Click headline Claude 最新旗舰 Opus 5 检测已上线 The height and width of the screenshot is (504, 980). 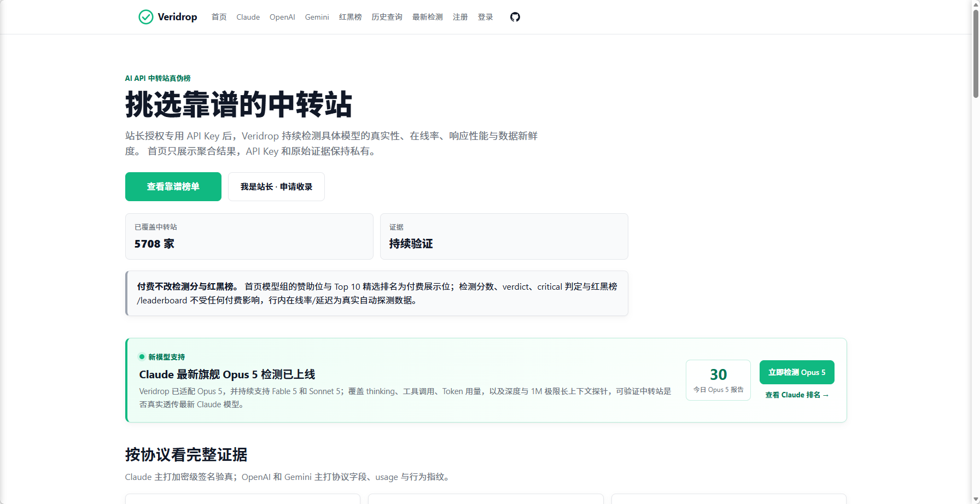click(x=227, y=374)
